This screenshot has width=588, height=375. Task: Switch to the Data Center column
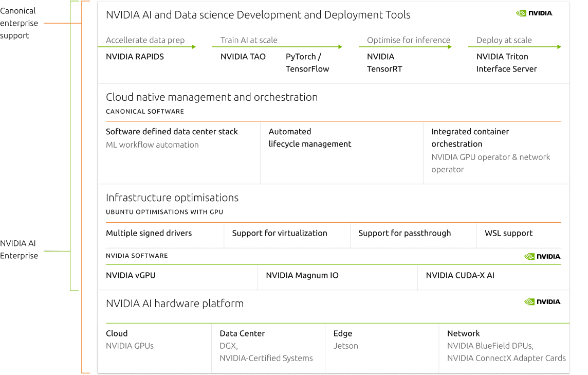[242, 333]
